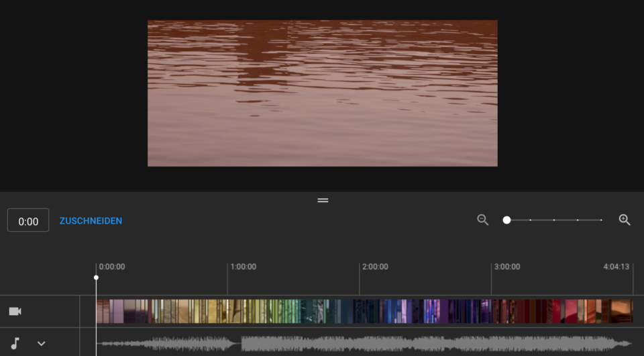Click the timeline zoom slider handle
This screenshot has width=644, height=356.
click(x=507, y=220)
